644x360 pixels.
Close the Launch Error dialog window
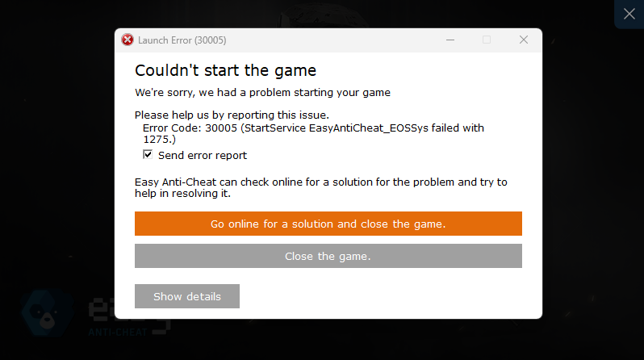click(x=523, y=40)
